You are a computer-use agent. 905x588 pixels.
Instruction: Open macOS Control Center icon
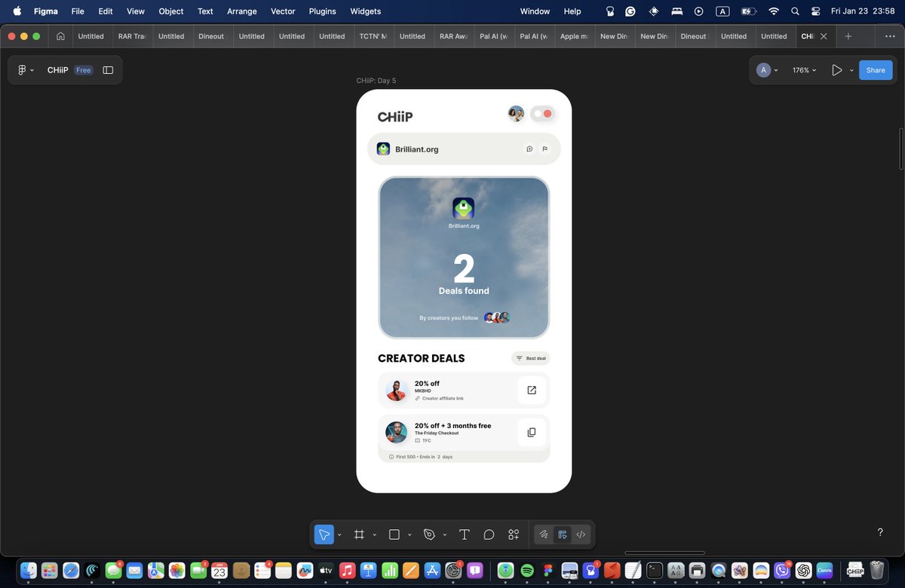(816, 11)
